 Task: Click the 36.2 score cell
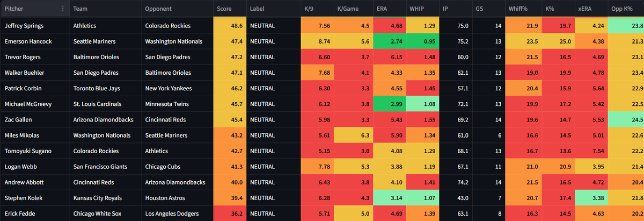[230, 213]
